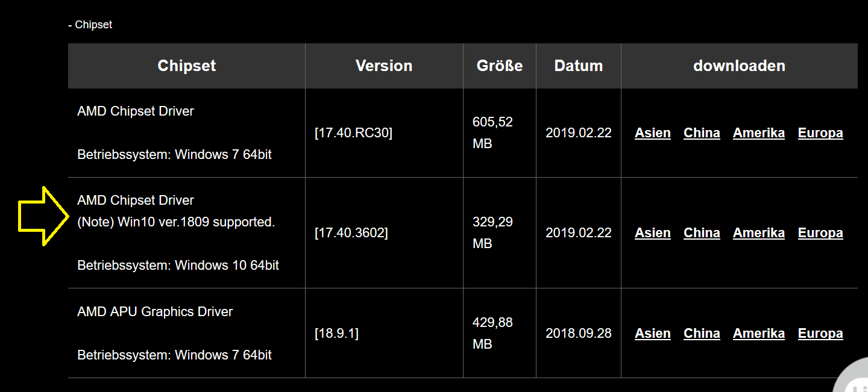868x392 pixels.
Task: Select China mirror for version 18.9.1
Action: click(x=702, y=334)
